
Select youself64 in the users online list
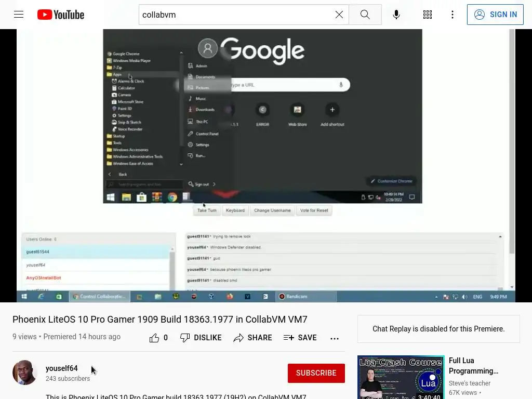(96, 265)
